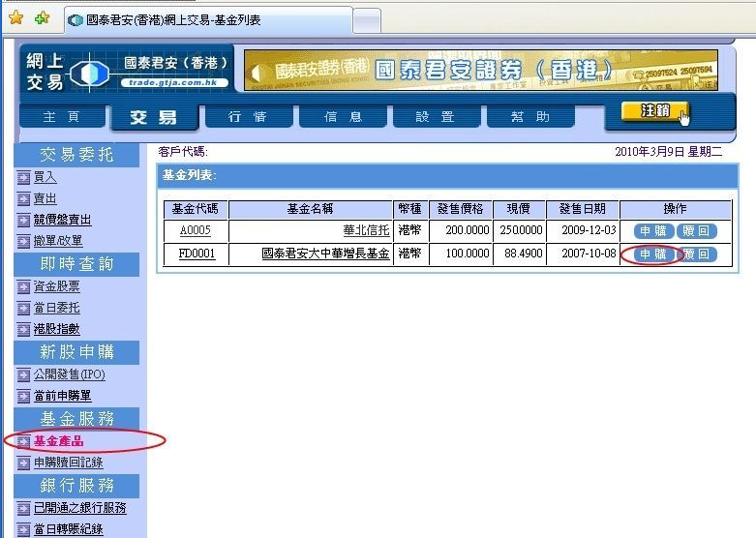
Task: Click the arrow icon beside 已開通之銀行服務
Action: coord(23,508)
